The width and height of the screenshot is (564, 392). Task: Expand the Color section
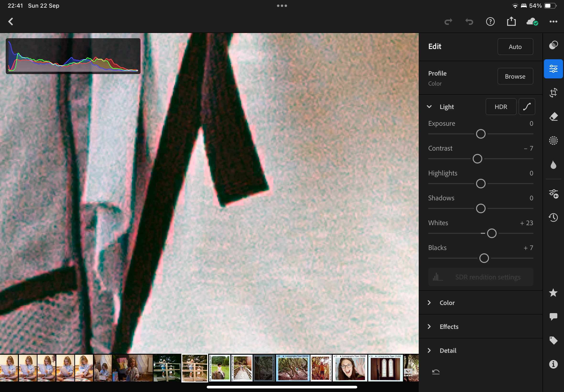click(447, 303)
